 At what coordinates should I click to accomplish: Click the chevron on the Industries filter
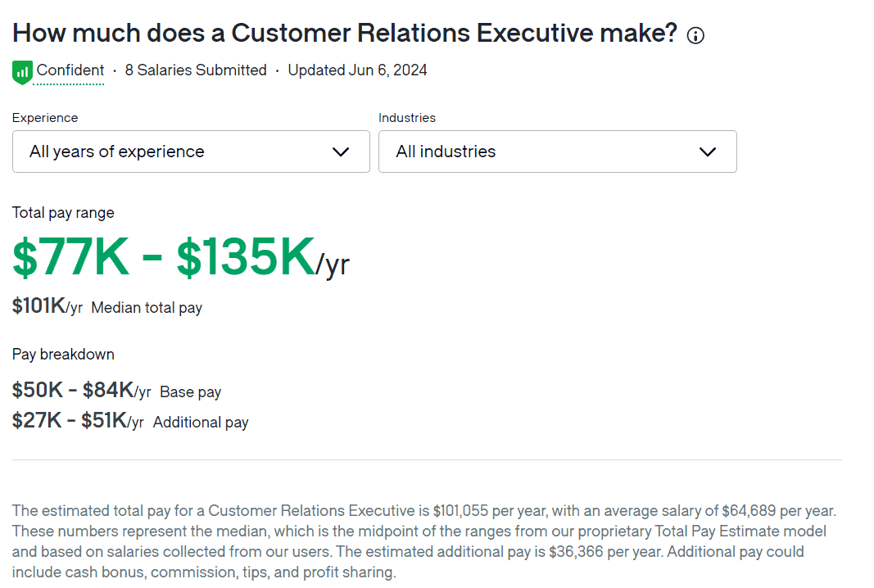pos(708,152)
